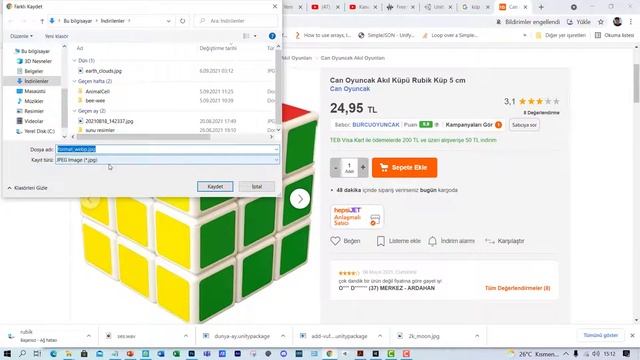This screenshot has width=640, height=360.
Task: Click the up-folder arrow in save dialog
Action: pos(42,21)
